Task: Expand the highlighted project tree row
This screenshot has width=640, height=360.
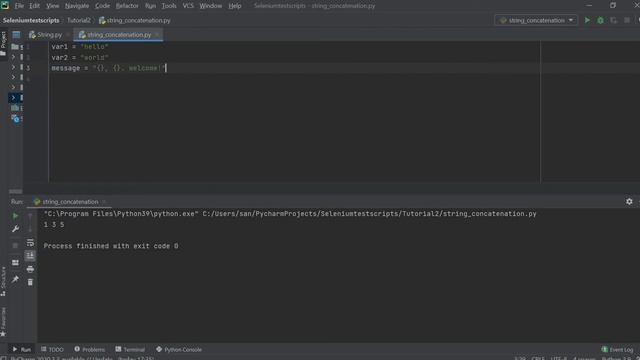Action: 13,98
